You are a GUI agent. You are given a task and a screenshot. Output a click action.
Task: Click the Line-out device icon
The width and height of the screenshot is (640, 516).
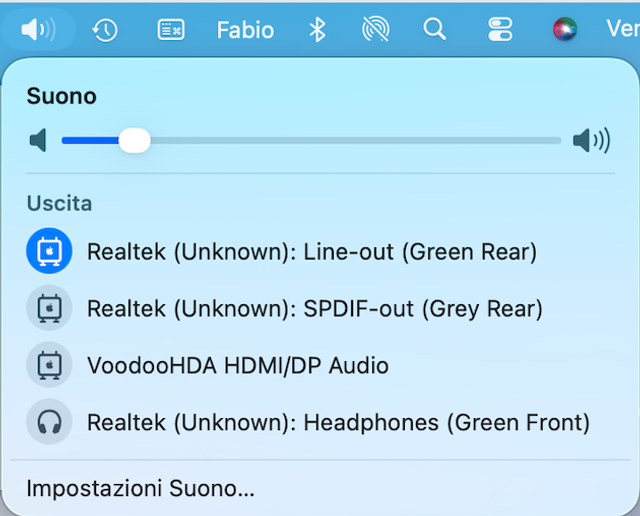click(x=49, y=251)
